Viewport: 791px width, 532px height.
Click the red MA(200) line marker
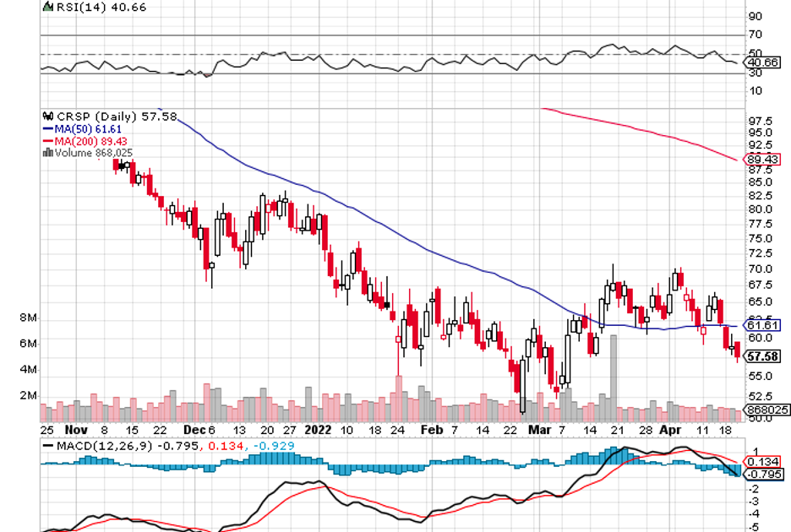[46, 140]
